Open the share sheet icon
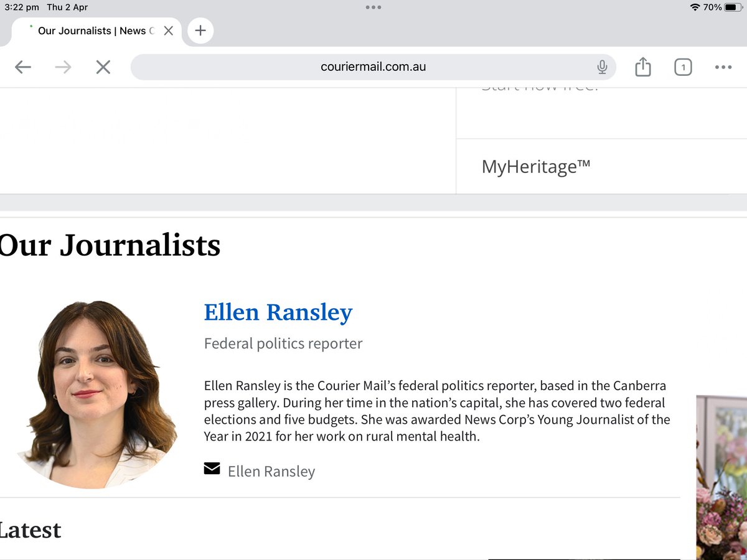The height and width of the screenshot is (560, 747). pyautogui.click(x=642, y=67)
